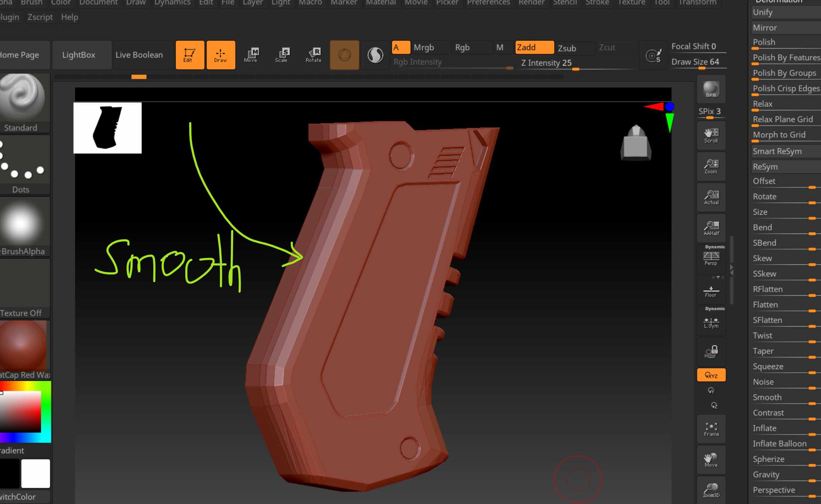Viewport: 821px width, 504px height.
Task: Click the Polish By Features deformation
Action: point(786,58)
